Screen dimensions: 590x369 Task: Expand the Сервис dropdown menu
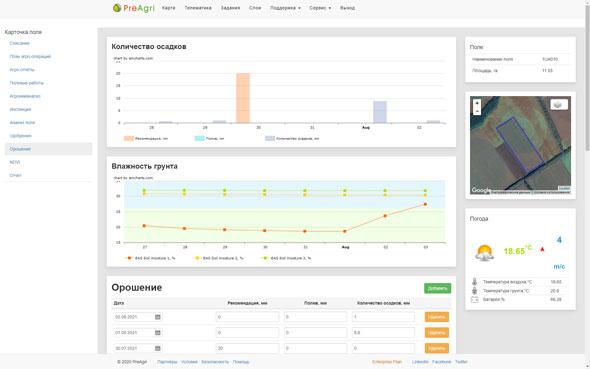tap(320, 8)
